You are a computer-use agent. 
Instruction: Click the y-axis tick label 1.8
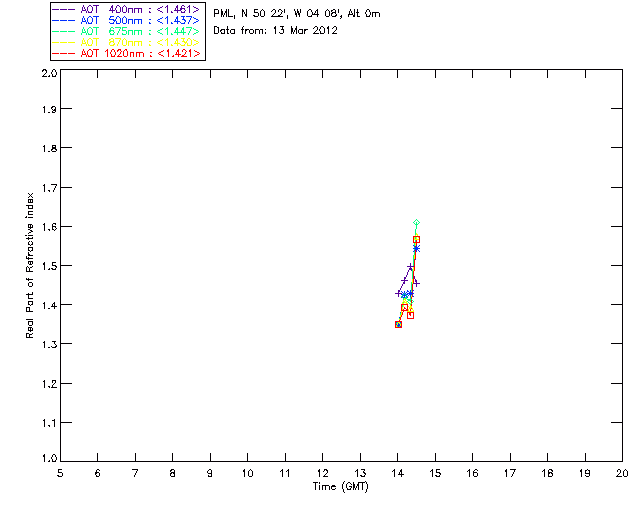tap(49, 148)
